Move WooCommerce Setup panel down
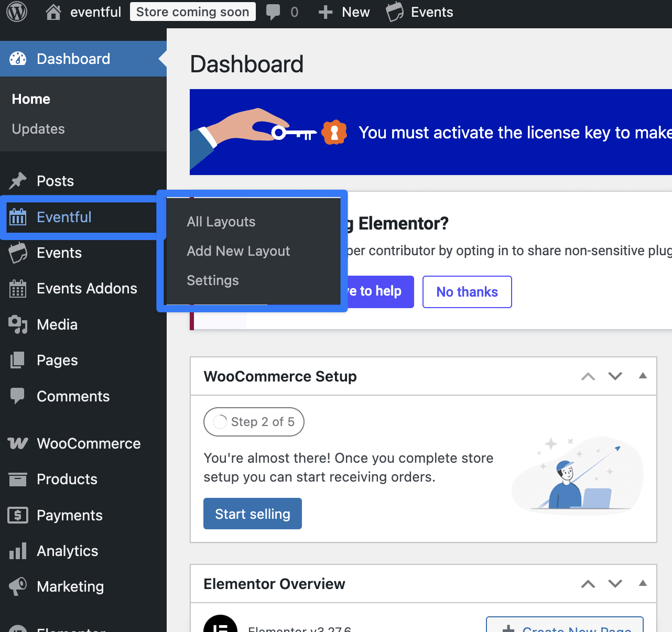The width and height of the screenshot is (672, 632). click(615, 376)
